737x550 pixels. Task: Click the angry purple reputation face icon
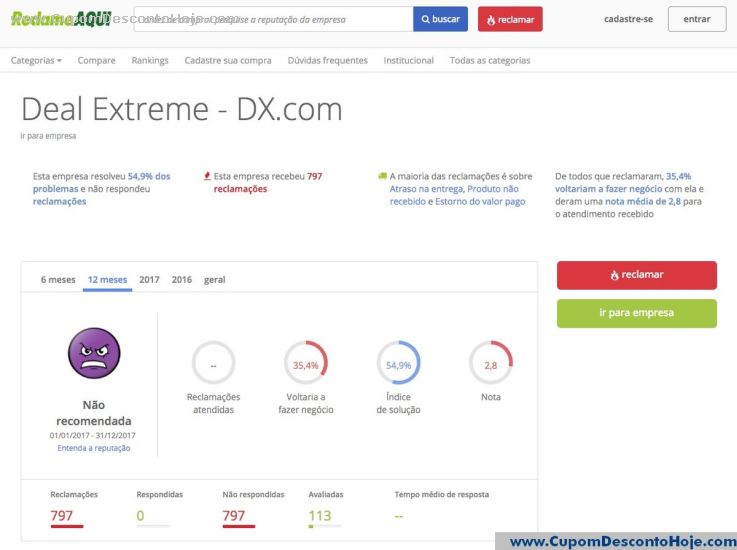tap(94, 354)
